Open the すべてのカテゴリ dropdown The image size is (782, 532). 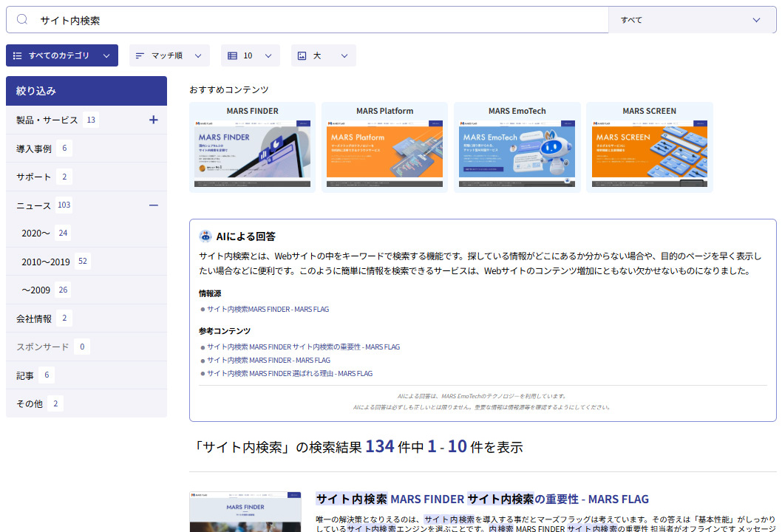(62, 55)
